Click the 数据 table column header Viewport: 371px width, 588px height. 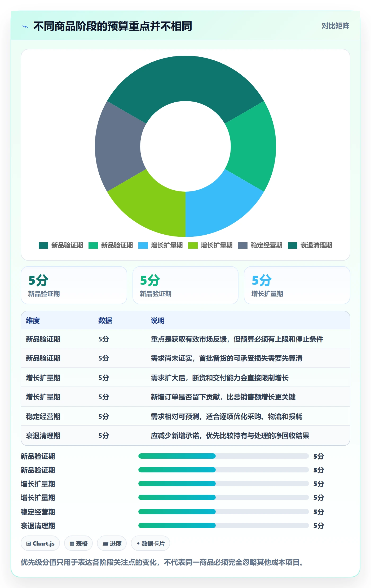[105, 321]
